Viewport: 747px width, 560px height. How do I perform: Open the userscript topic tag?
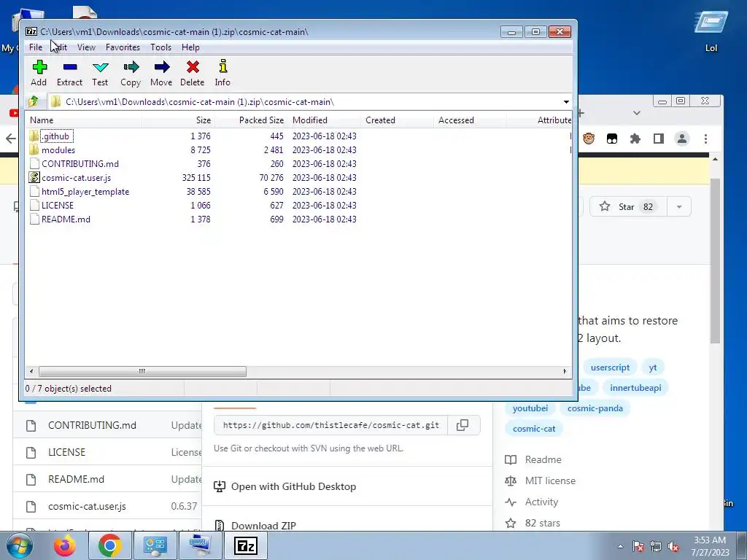(610, 367)
